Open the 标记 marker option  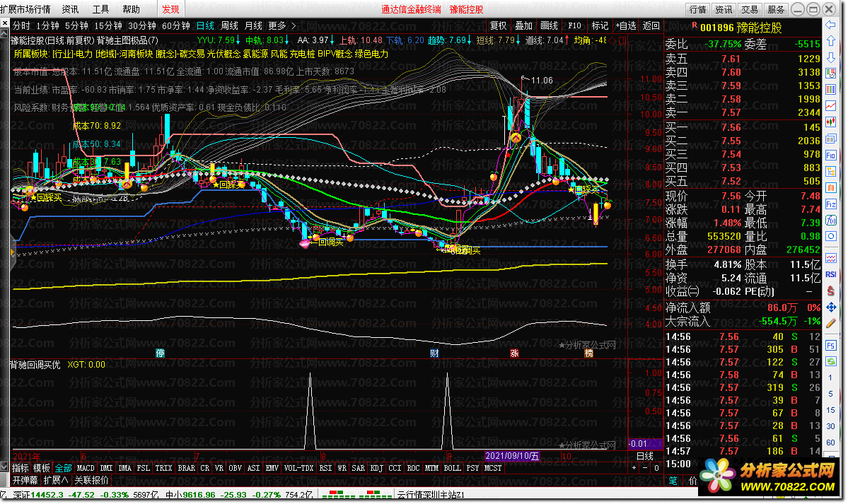(600, 25)
